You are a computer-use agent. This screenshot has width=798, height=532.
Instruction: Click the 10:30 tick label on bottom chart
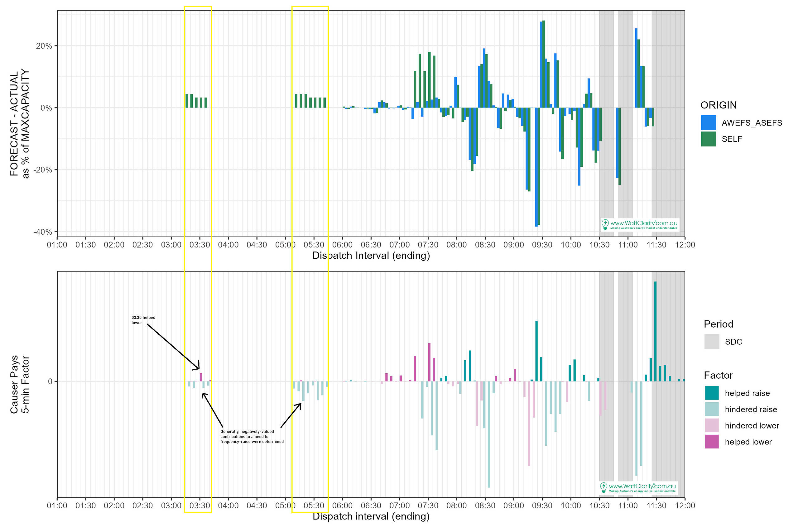tap(599, 506)
